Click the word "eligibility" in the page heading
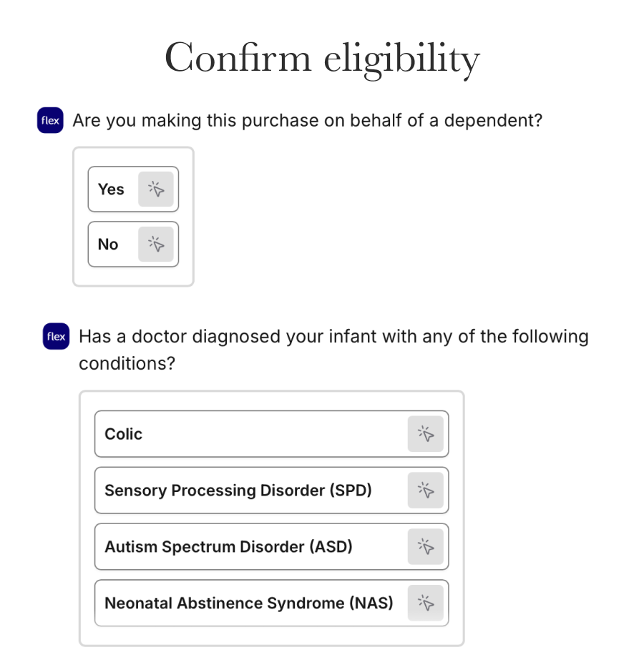This screenshot has width=644, height=665. click(401, 59)
